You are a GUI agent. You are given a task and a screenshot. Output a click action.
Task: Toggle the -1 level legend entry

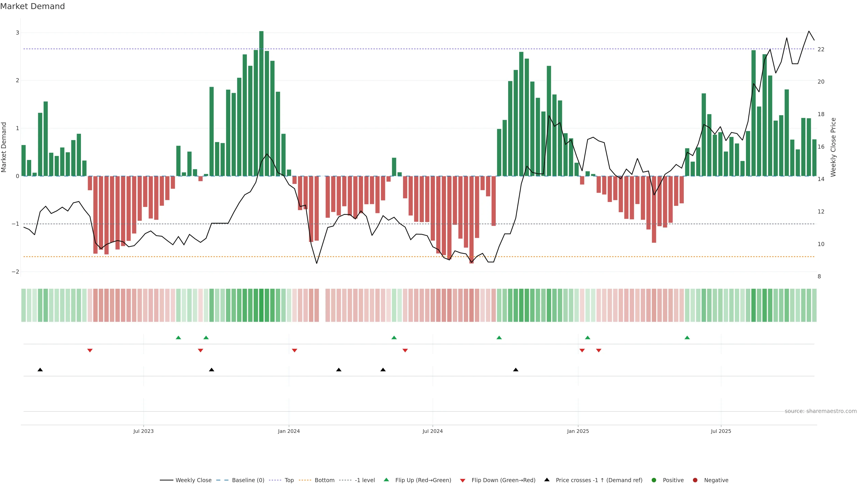pyautogui.click(x=365, y=480)
